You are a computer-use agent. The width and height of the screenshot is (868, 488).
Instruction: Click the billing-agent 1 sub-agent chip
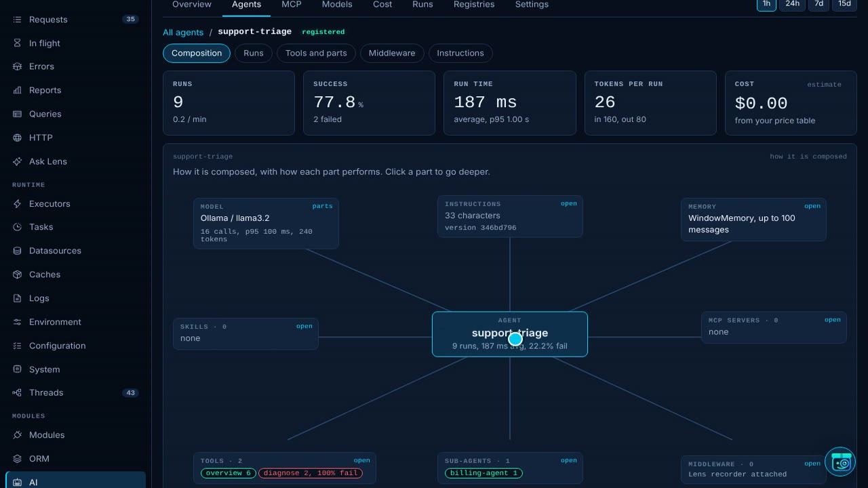click(484, 473)
